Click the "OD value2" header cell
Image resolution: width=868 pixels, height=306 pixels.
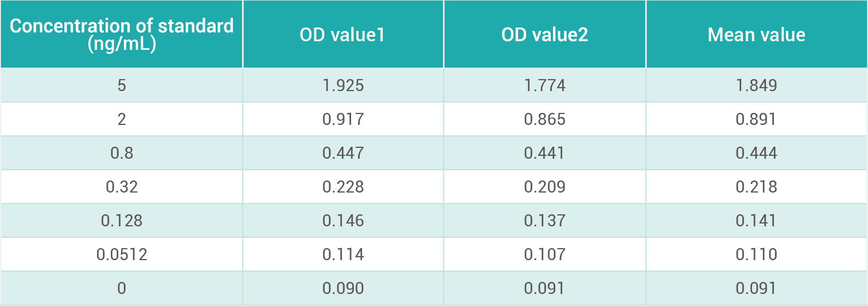[544, 35]
